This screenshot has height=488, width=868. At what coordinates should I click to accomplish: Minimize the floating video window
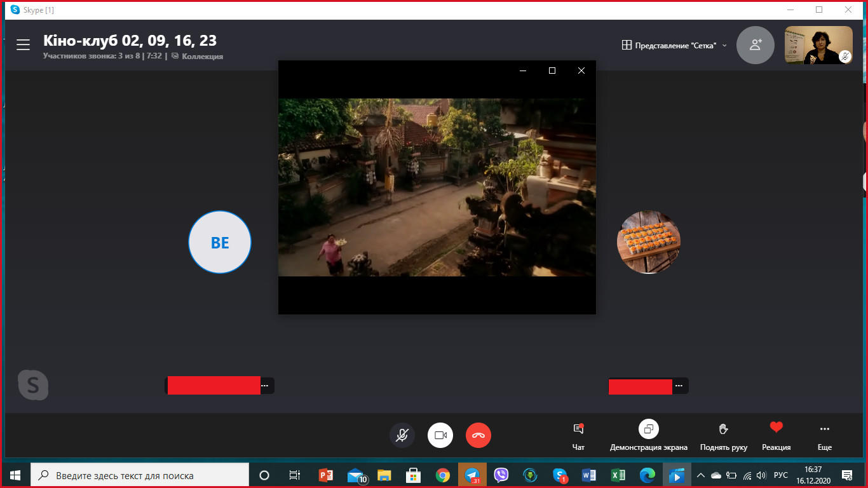(523, 71)
